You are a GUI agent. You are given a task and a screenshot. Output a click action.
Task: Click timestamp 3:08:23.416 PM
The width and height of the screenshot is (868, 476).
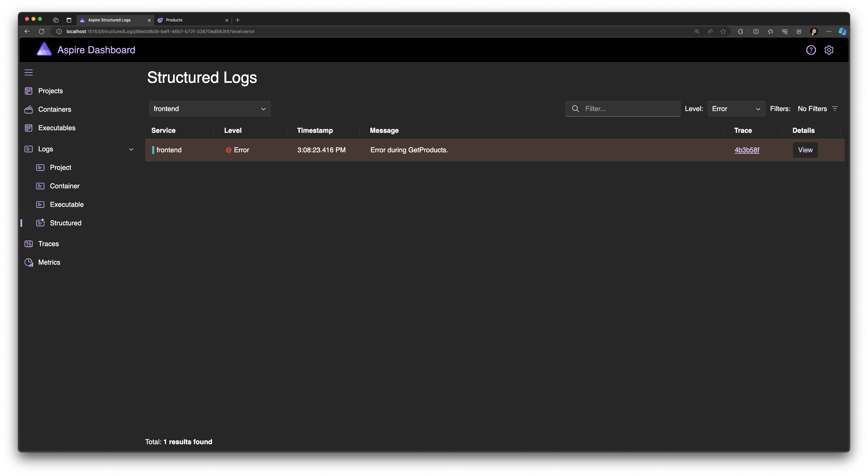321,150
